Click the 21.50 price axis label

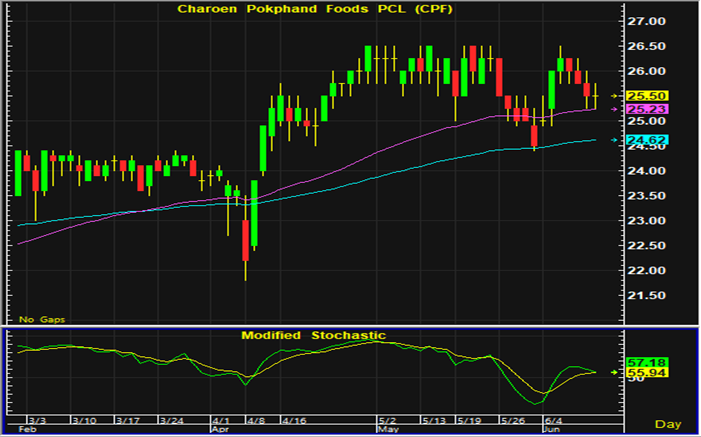coord(646,296)
